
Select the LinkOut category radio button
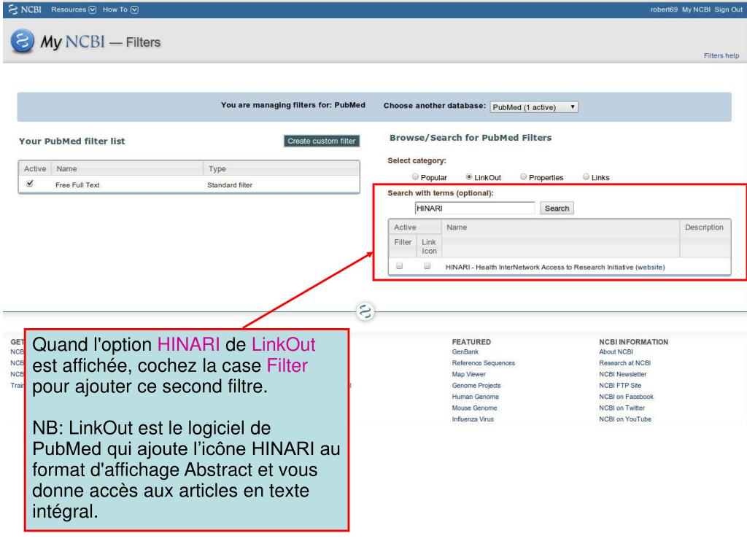click(x=469, y=176)
